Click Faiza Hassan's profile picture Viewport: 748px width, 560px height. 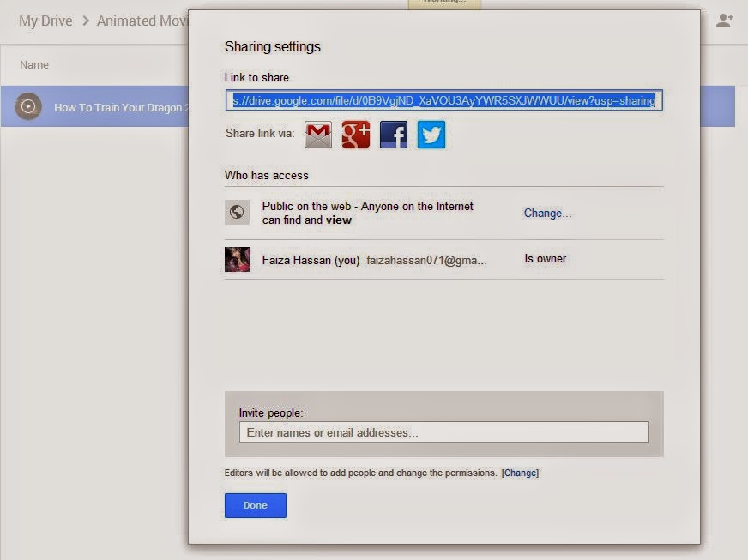[237, 260]
